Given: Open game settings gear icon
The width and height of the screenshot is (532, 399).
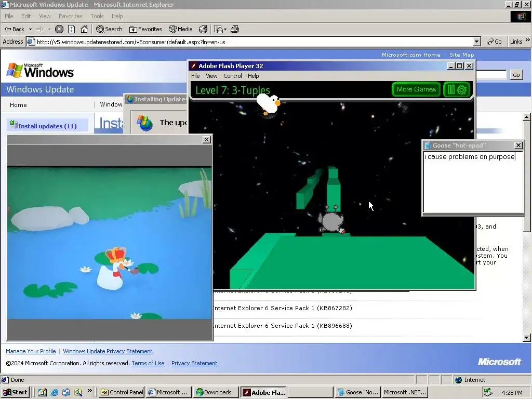Looking at the screenshot, I should [462, 89].
